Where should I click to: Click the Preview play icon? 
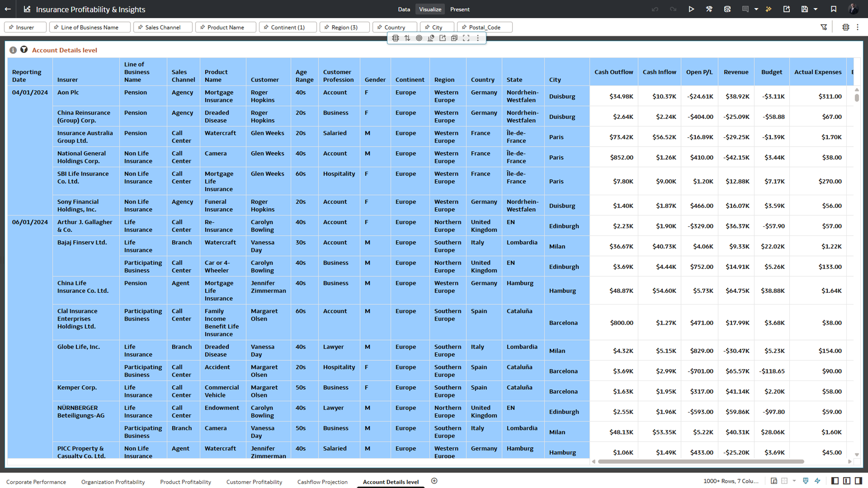(x=691, y=9)
